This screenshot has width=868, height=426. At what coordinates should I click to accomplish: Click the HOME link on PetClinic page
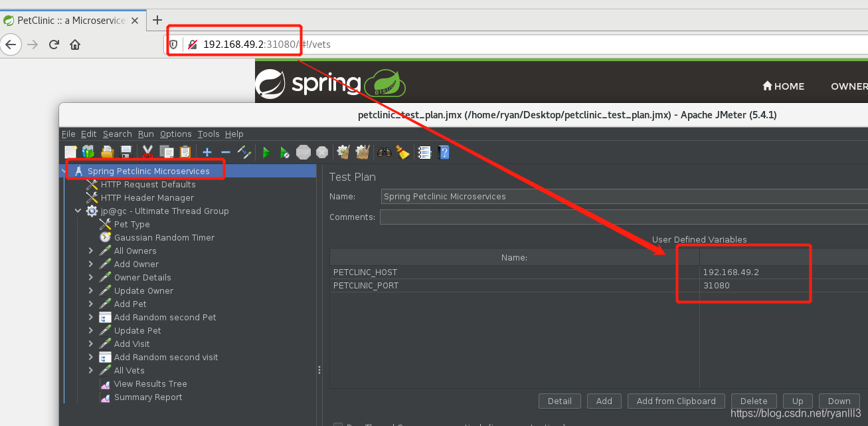(783, 86)
